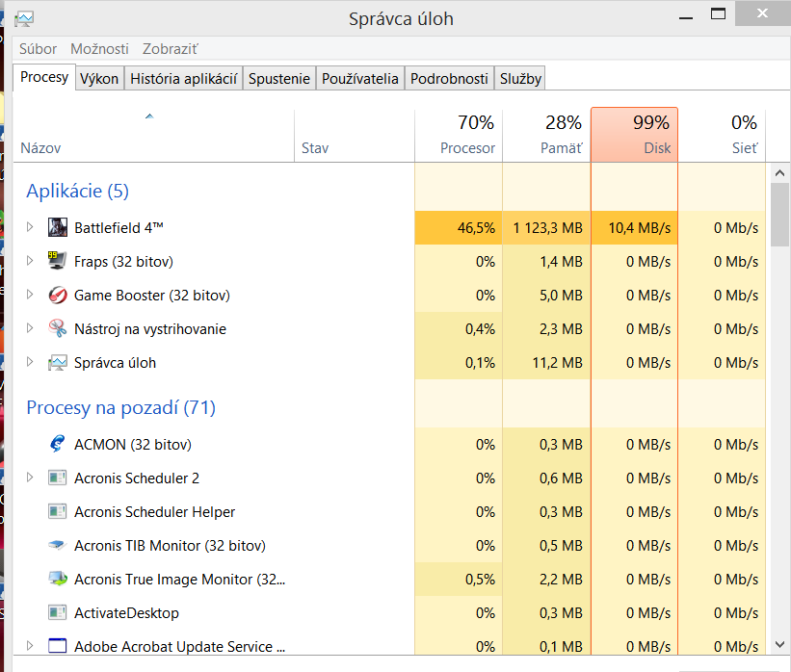Click the Adobe Acrobat Update Service icon
This screenshot has height=672, width=791.
tap(58, 646)
